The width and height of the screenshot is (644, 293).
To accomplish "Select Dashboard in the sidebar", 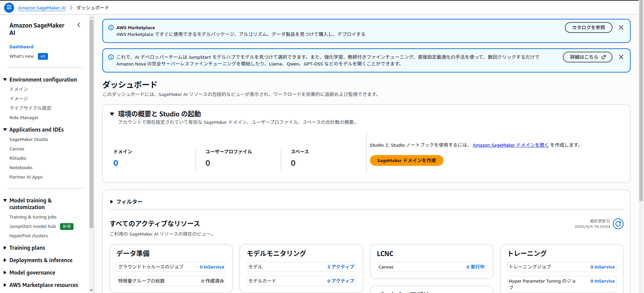I will point(21,47).
